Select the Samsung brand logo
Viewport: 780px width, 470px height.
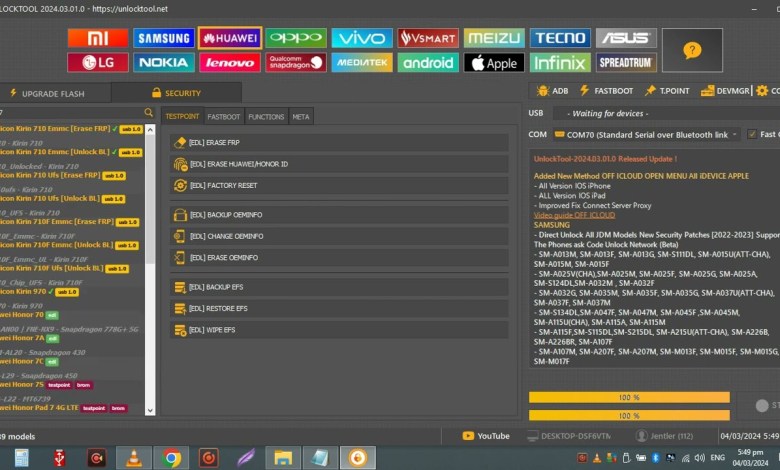[x=164, y=38]
